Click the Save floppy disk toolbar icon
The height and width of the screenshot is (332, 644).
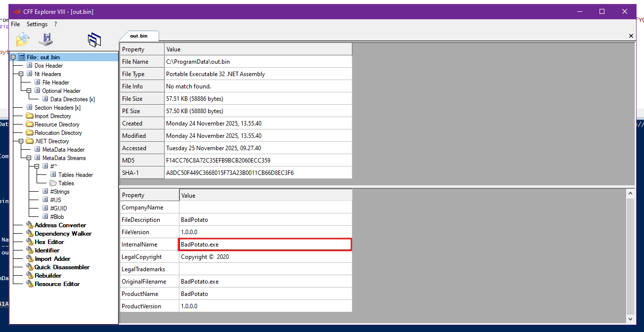46,39
